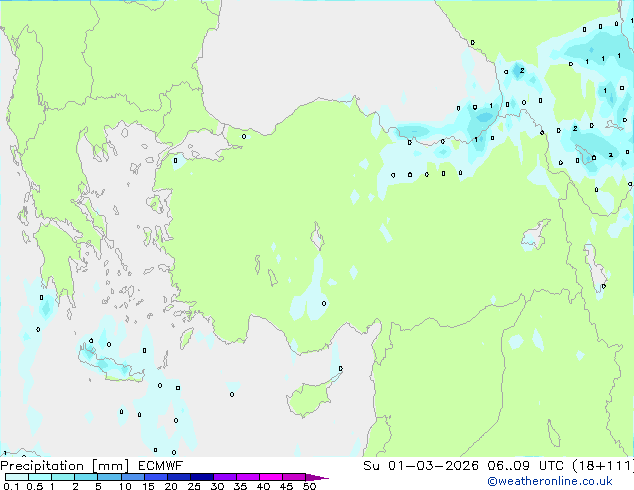Pick the legend swatch between 15 and 20
Image resolution: width=634 pixels, height=490 pixels.
(x=155, y=477)
